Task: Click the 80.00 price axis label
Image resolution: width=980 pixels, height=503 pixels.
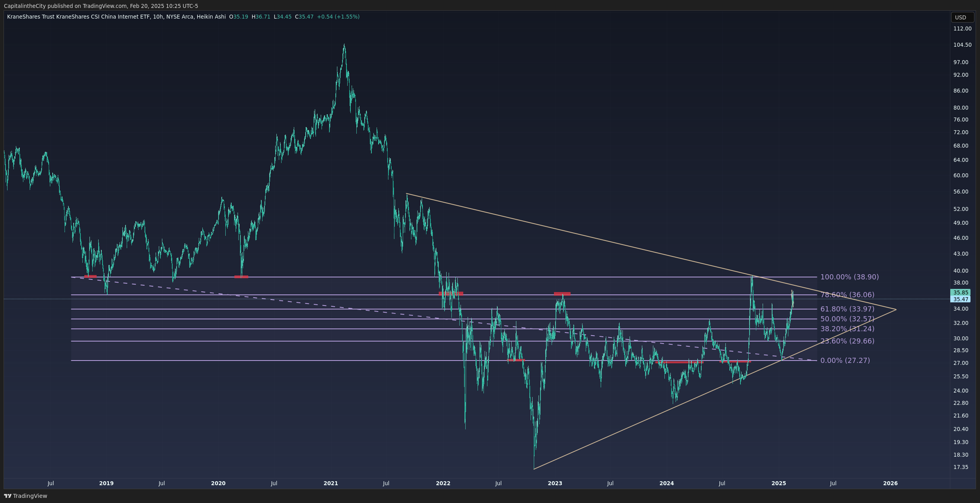Action: tap(961, 108)
